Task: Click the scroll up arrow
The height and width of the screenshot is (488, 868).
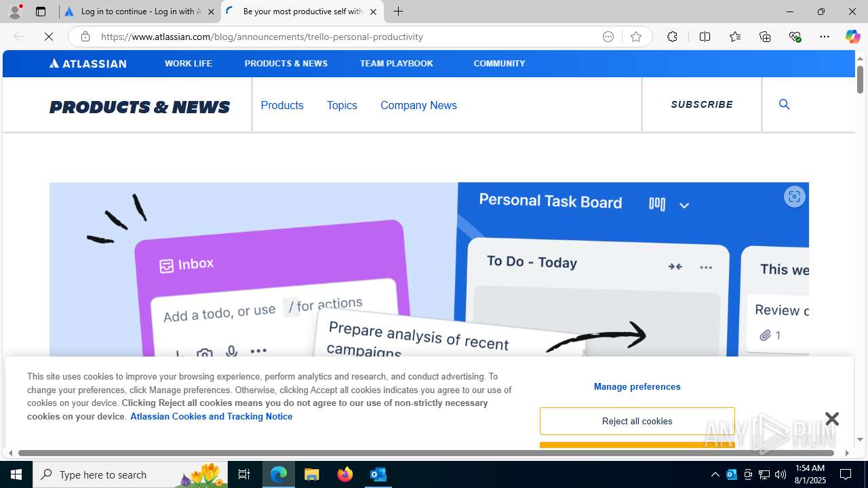Action: pos(860,58)
